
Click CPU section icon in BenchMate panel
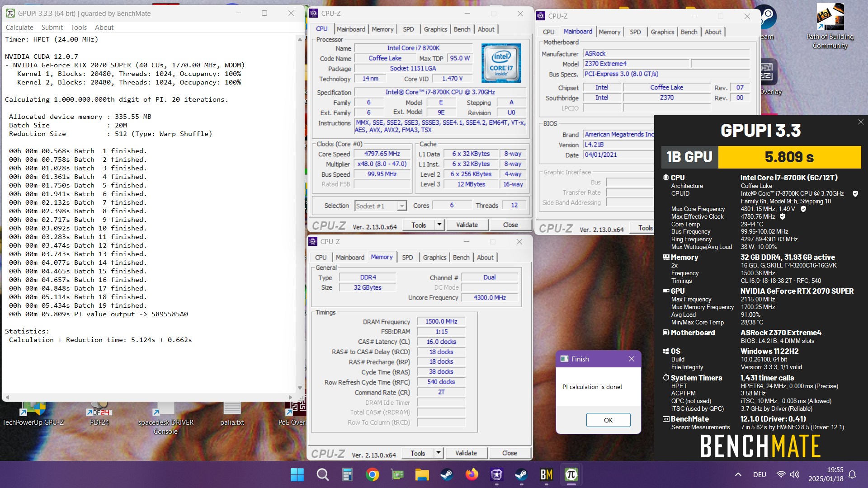[x=666, y=178]
